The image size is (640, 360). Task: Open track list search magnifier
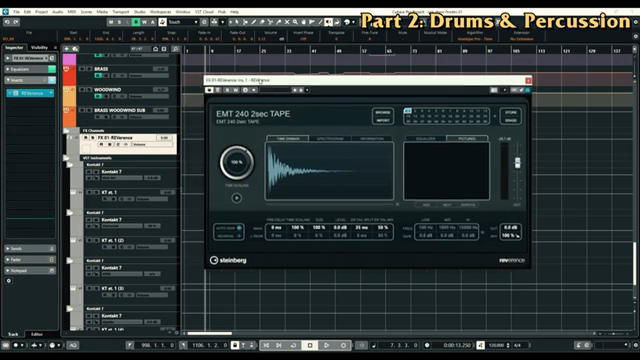[x=176, y=49]
